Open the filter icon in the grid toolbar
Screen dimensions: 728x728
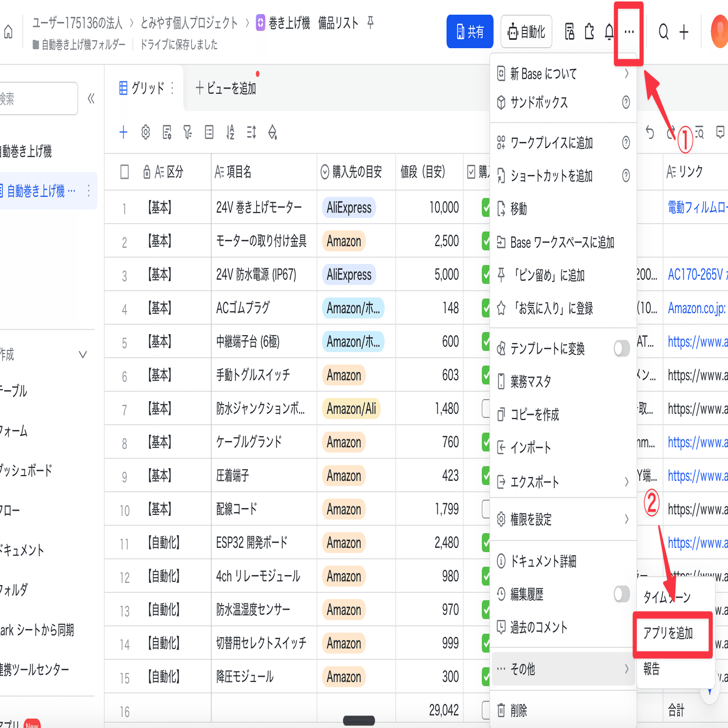(187, 133)
